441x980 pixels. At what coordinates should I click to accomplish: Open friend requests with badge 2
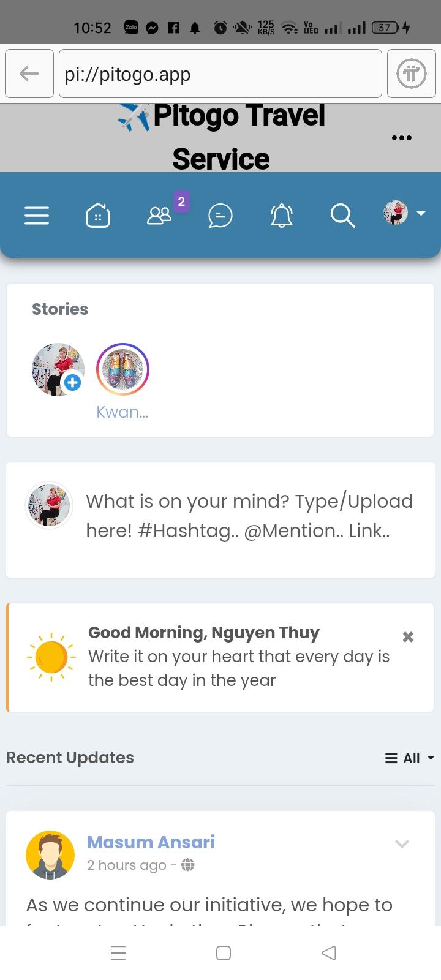pyautogui.click(x=160, y=215)
